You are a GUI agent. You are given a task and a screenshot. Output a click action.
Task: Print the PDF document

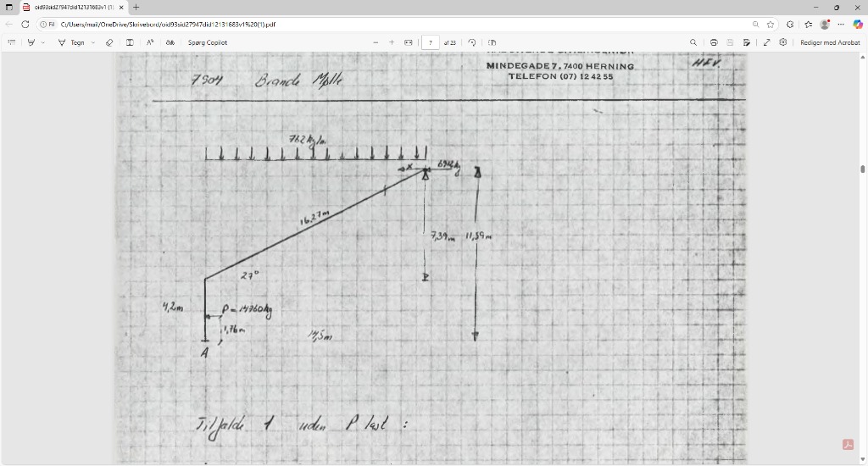[x=715, y=42]
